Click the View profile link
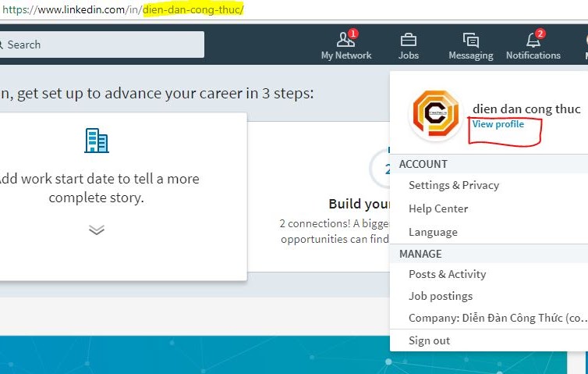The image size is (588, 374). click(498, 124)
